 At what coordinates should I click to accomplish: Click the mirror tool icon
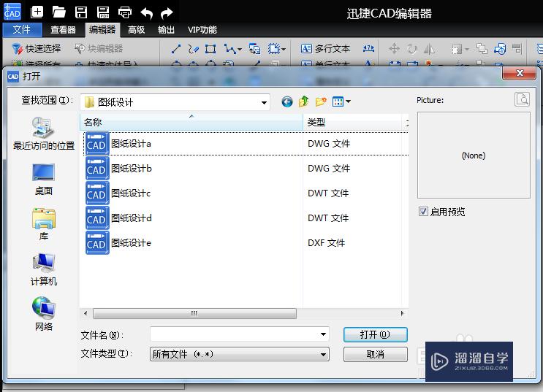pyautogui.click(x=430, y=49)
